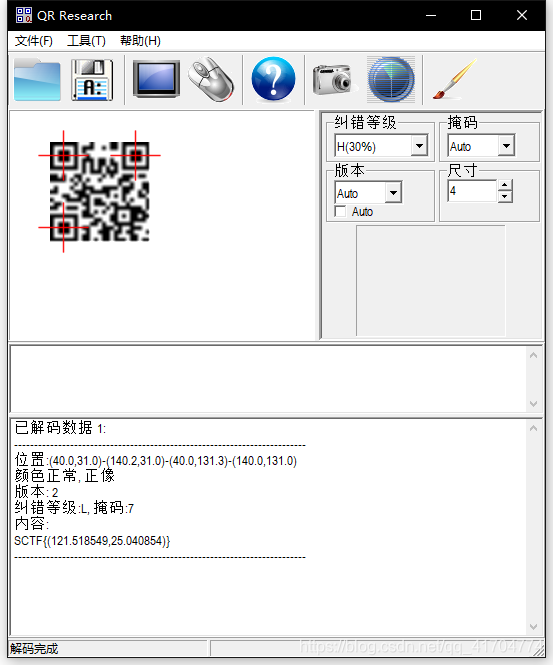Maximize the QR Research window
The height and width of the screenshot is (665, 553).
pos(476,15)
